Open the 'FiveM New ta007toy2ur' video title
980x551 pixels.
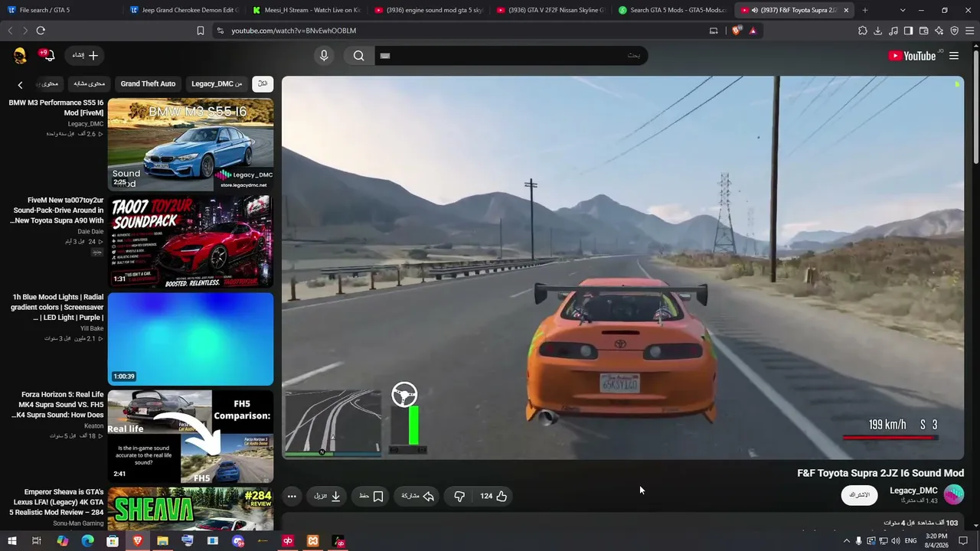click(x=56, y=210)
